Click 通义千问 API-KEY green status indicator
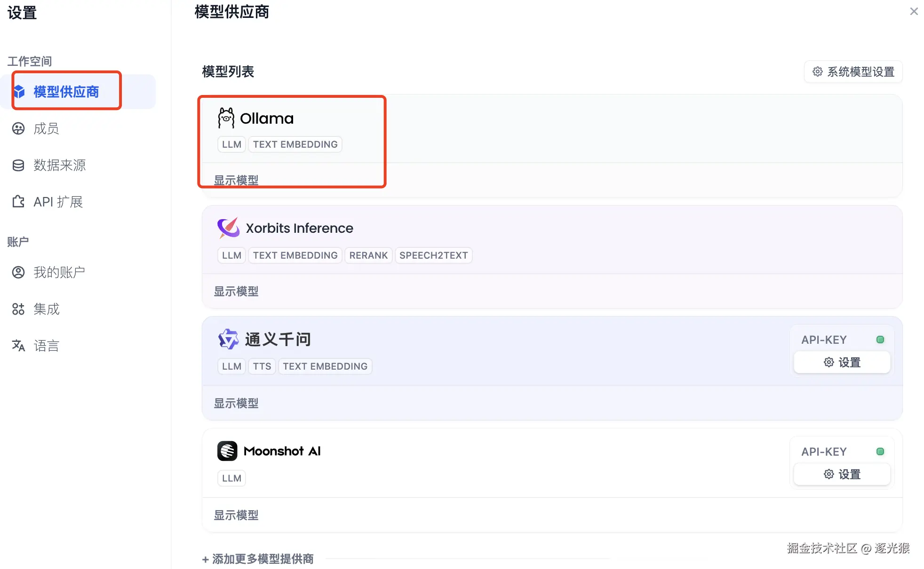Image resolution: width=924 pixels, height=569 pixels. coord(880,340)
